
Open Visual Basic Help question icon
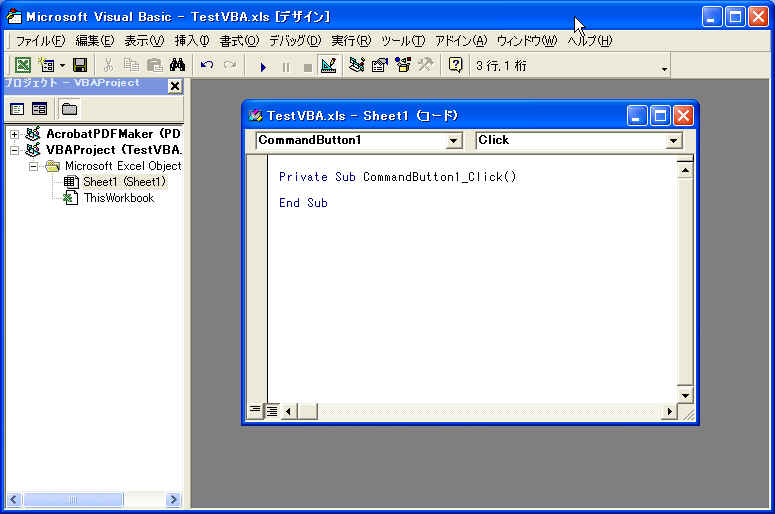click(455, 65)
